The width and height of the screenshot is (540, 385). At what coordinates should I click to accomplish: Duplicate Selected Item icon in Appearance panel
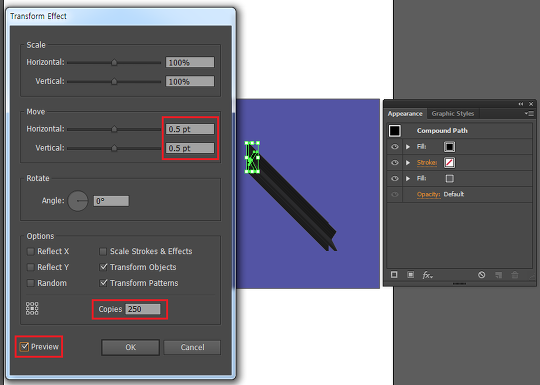(x=498, y=274)
